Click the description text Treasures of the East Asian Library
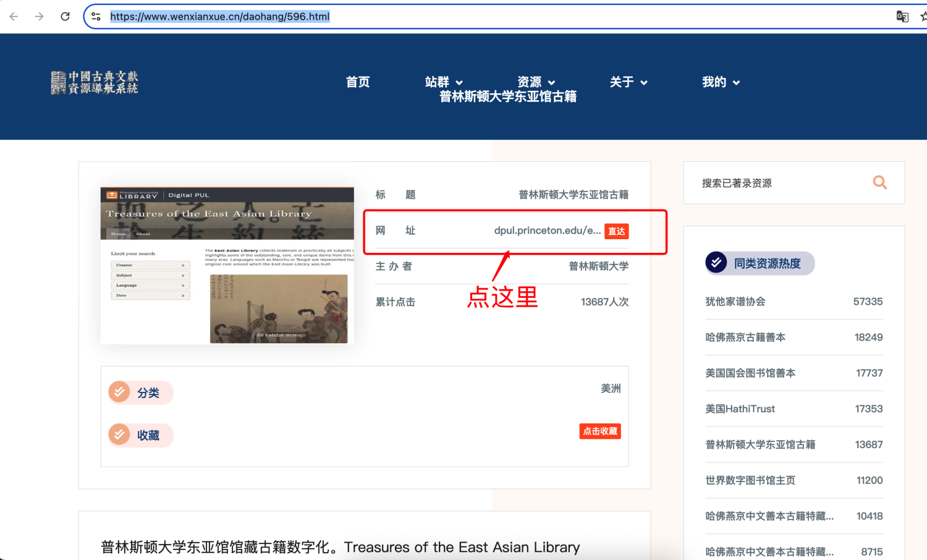The height and width of the screenshot is (560, 927). [x=462, y=547]
